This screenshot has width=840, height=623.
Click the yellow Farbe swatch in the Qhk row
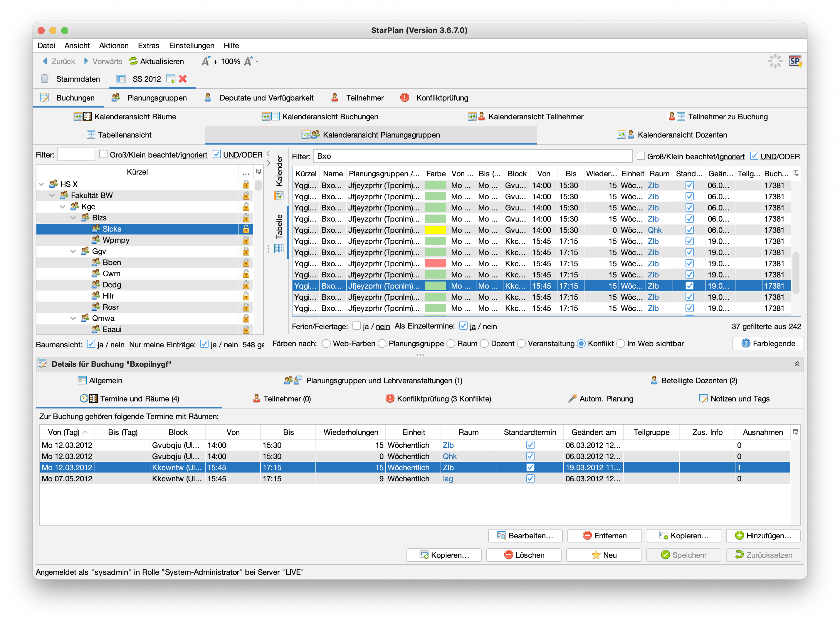pos(435,230)
